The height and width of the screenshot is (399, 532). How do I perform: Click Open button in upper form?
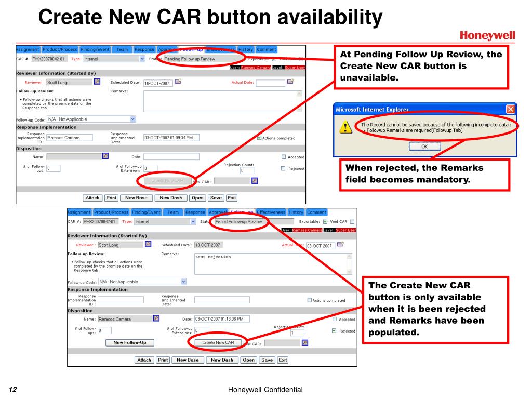197,198
